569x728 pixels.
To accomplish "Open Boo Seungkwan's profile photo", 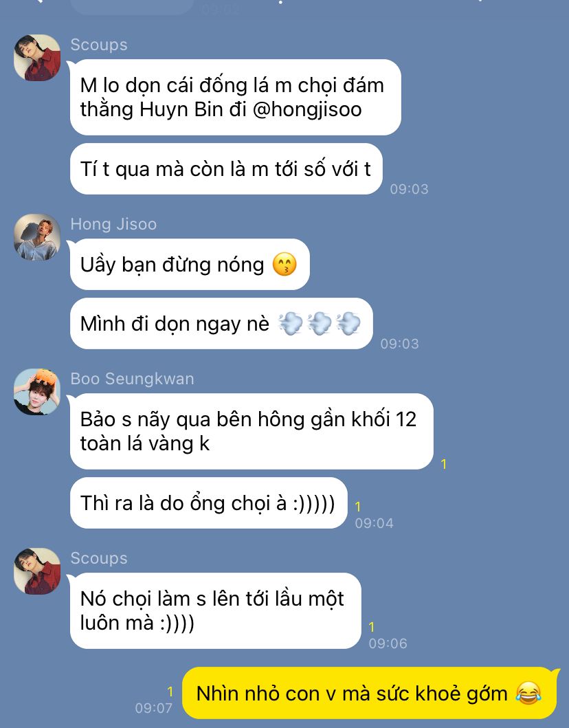I will tap(37, 392).
